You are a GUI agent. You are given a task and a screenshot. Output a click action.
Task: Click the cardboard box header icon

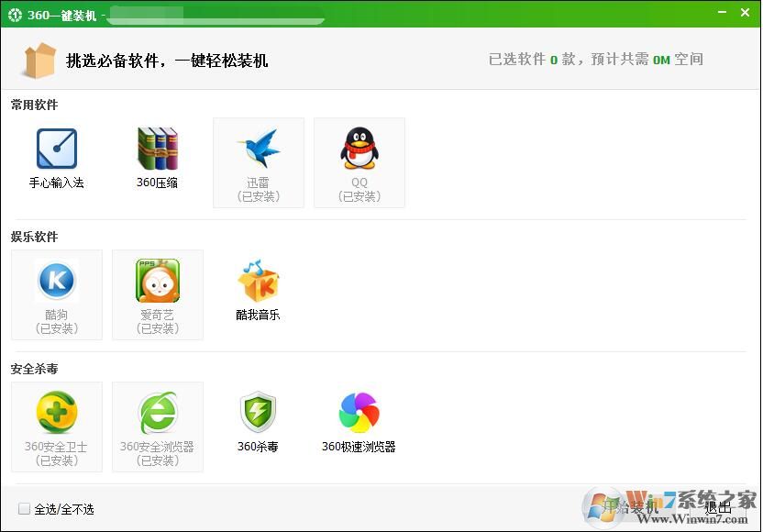pos(39,61)
